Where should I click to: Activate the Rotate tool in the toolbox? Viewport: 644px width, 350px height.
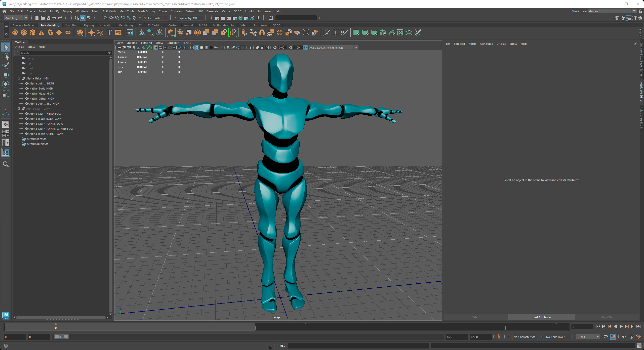tap(6, 84)
